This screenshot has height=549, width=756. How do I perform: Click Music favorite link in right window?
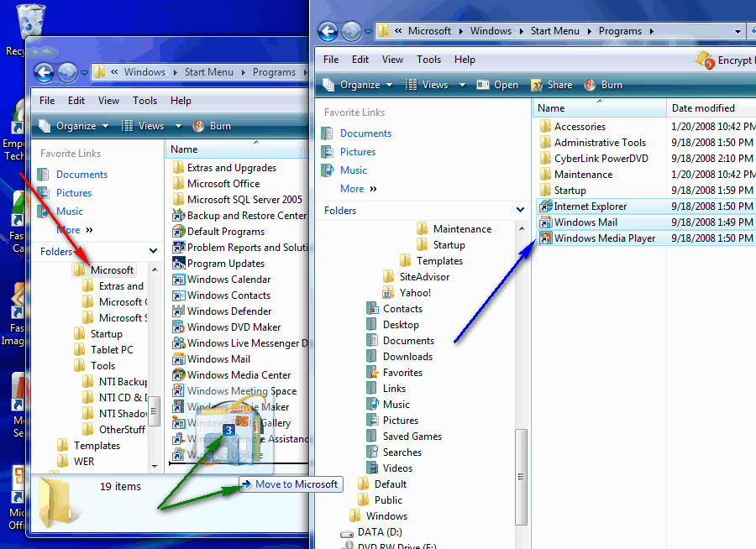(x=354, y=170)
